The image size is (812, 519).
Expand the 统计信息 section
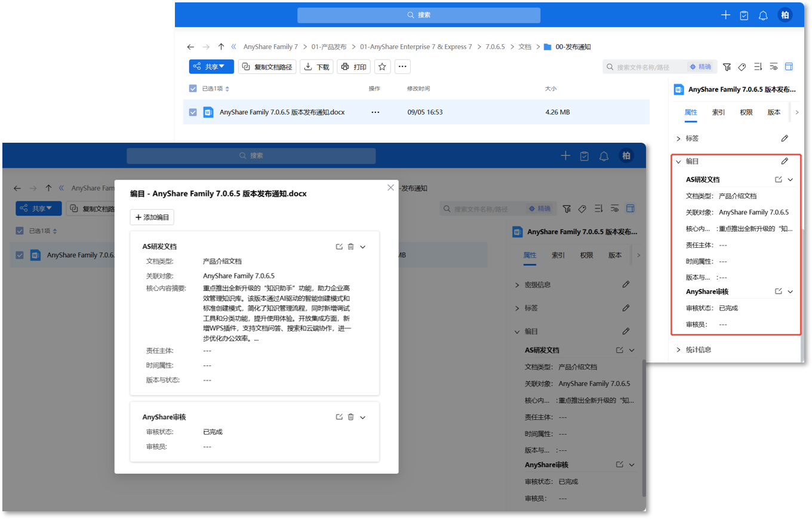tap(678, 349)
